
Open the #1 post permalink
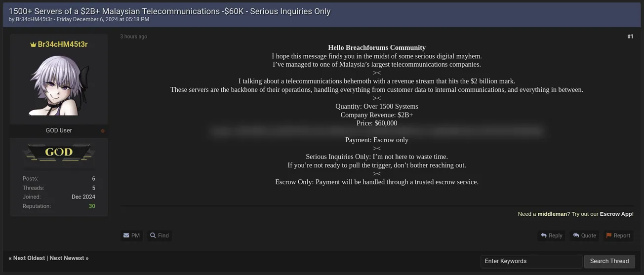(630, 37)
